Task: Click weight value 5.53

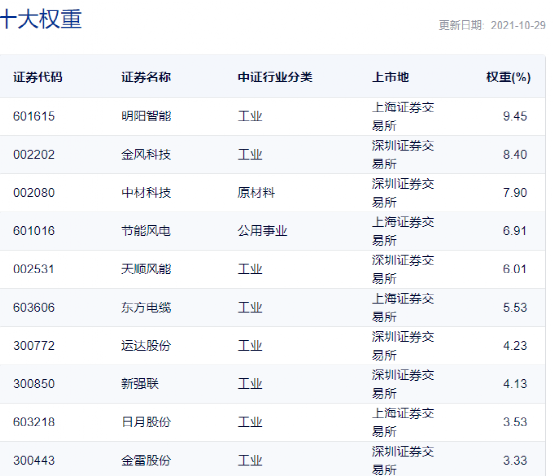Action: [515, 307]
